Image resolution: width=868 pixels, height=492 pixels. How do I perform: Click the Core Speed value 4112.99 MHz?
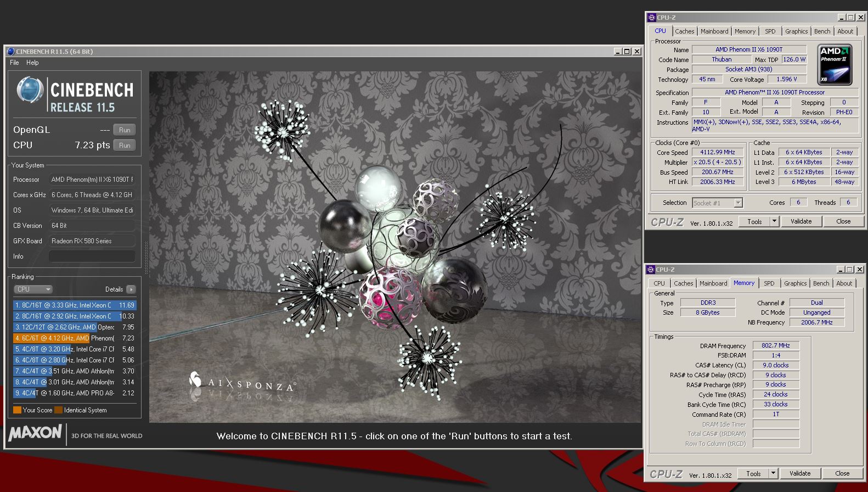click(718, 152)
